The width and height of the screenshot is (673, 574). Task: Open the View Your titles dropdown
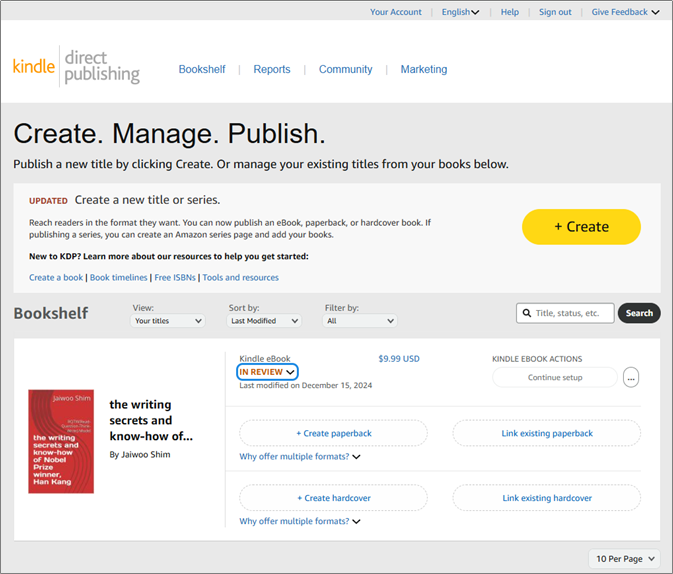click(168, 321)
